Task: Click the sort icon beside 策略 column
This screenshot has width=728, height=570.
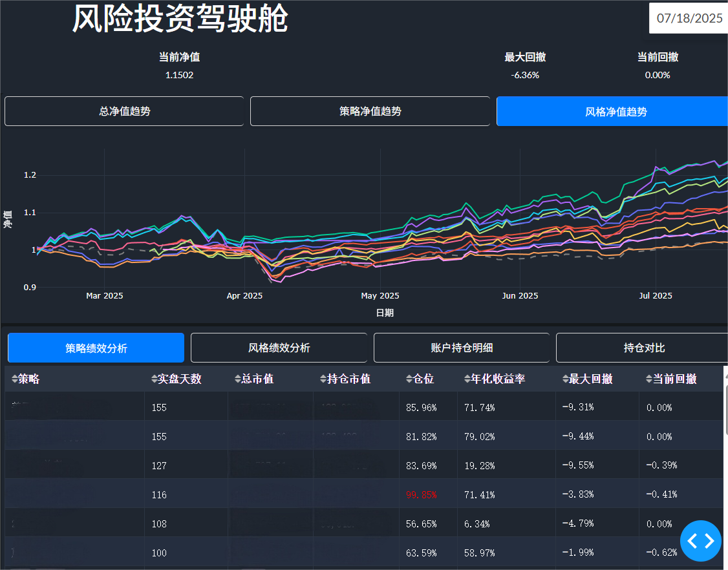Action: (x=14, y=379)
